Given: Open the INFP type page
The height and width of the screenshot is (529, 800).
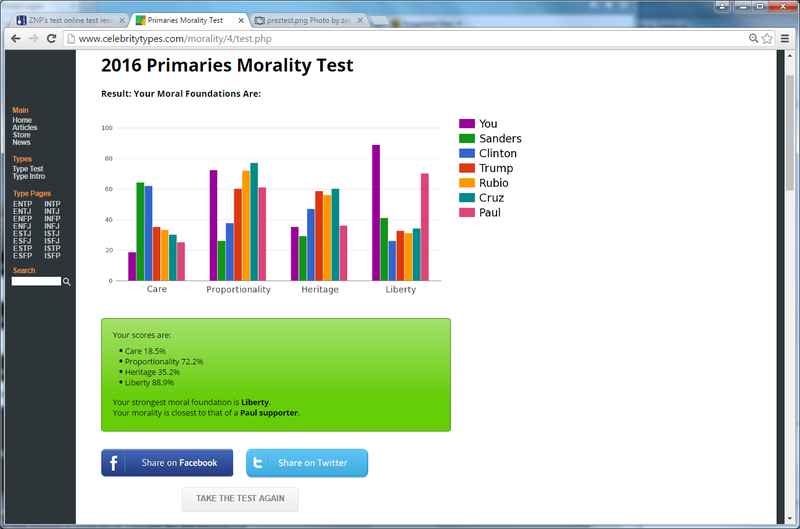Looking at the screenshot, I should (52, 219).
